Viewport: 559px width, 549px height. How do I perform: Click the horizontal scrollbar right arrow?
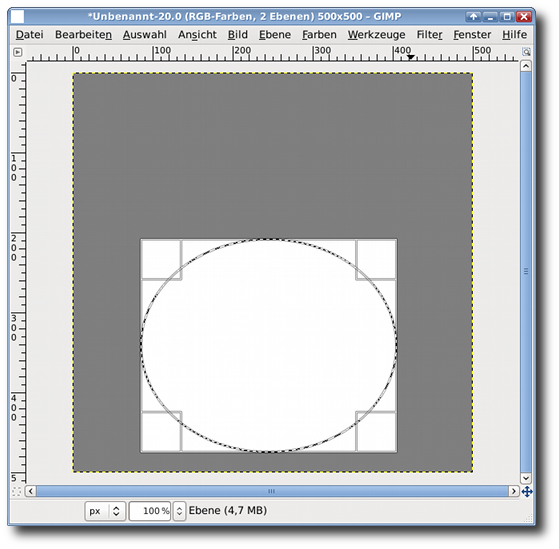pos(513,492)
